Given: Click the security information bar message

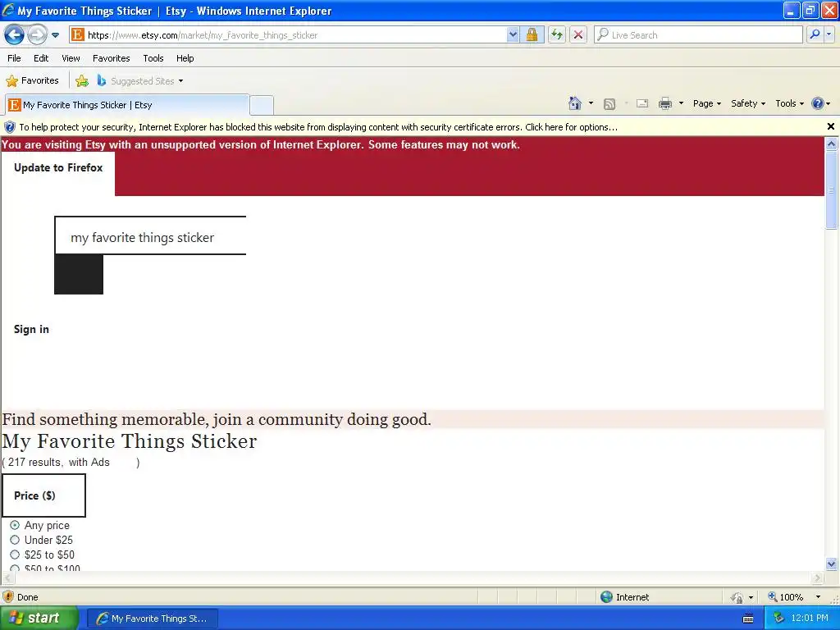Looking at the screenshot, I should point(318,127).
